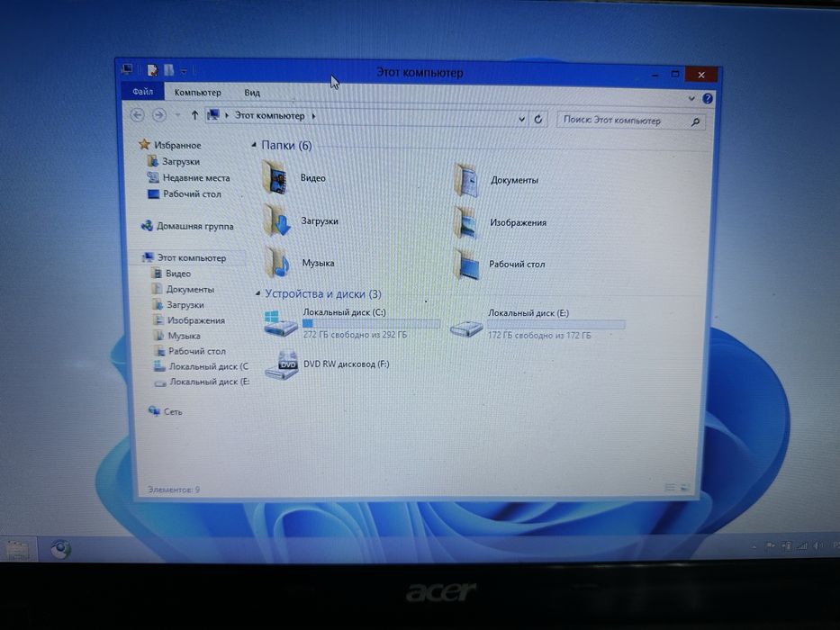Open the Видео folder in Папки
Screen dimensions: 840x630
pos(294,178)
